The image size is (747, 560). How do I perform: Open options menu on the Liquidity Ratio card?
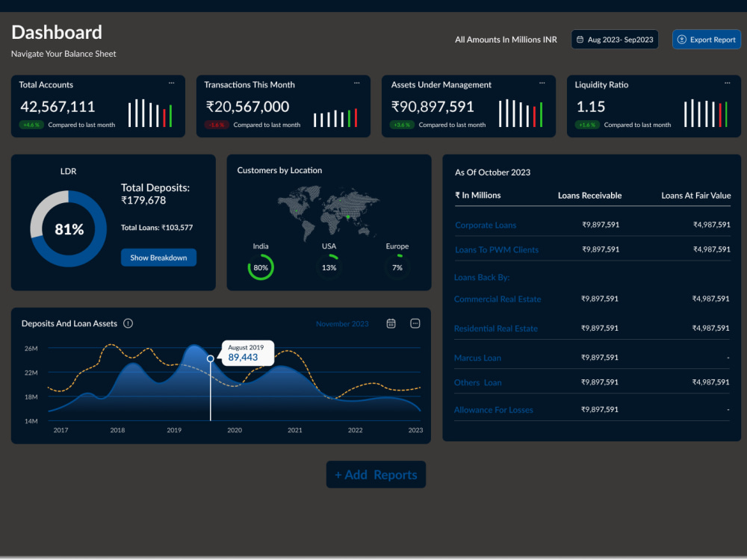[x=726, y=84]
